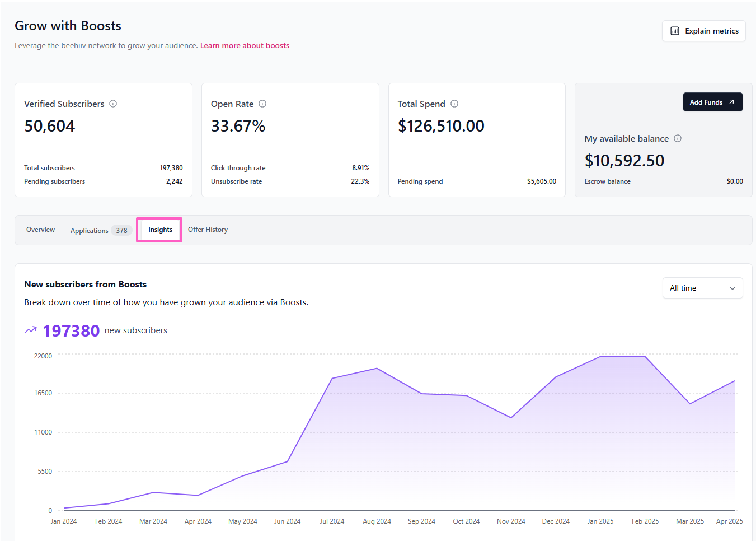
Task: Go to the Offer History tab
Action: tap(208, 230)
